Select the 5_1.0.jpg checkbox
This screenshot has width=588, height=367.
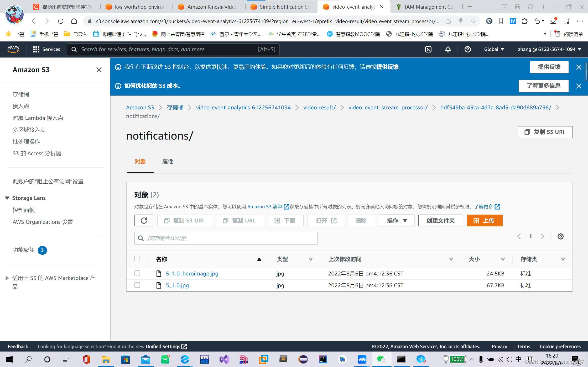(137, 285)
